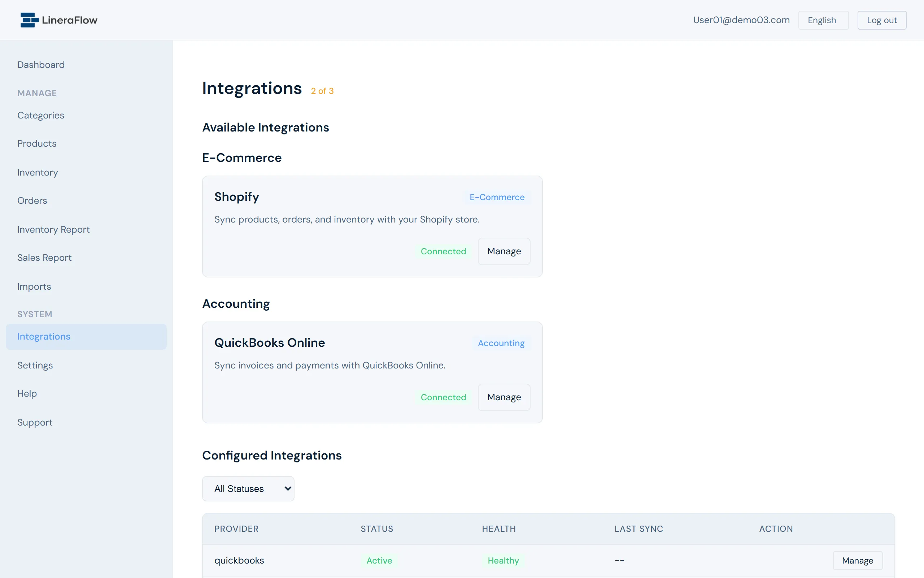Click the user email User01@demo03.com

pos(741,20)
